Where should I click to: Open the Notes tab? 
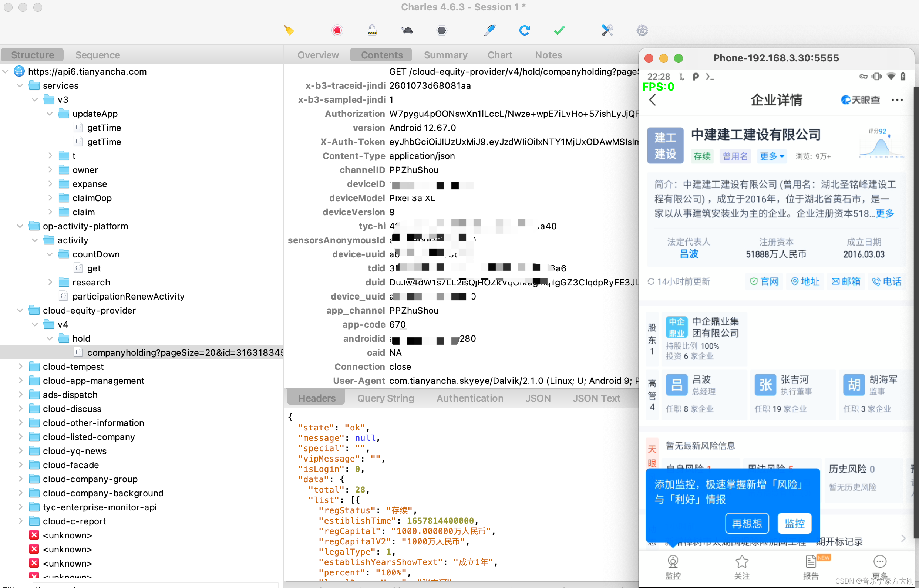pos(549,55)
